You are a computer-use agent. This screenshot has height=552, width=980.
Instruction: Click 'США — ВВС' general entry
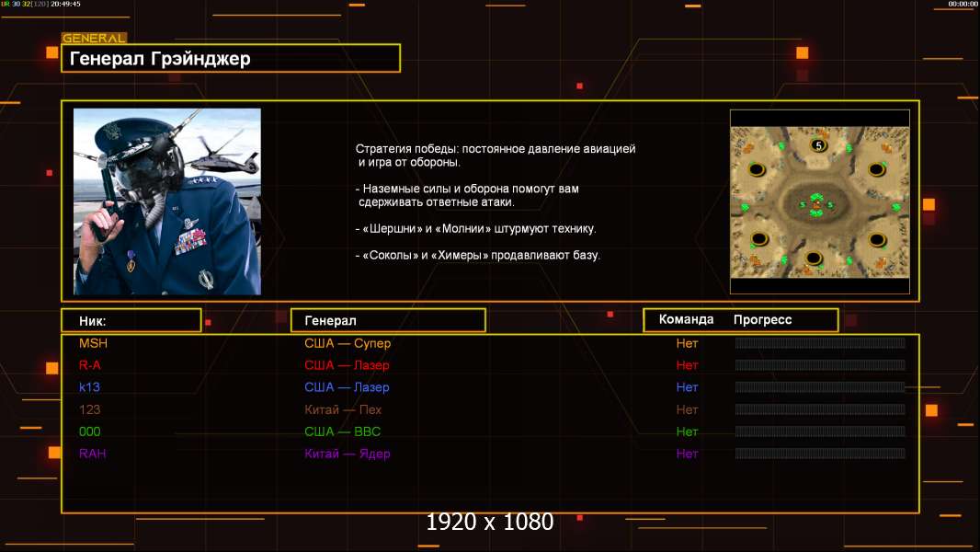click(x=342, y=431)
